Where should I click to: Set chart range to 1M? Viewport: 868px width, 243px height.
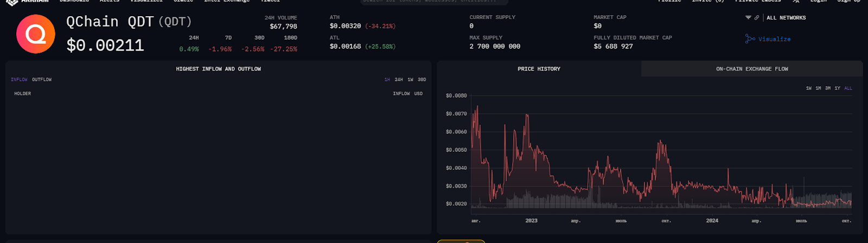818,88
